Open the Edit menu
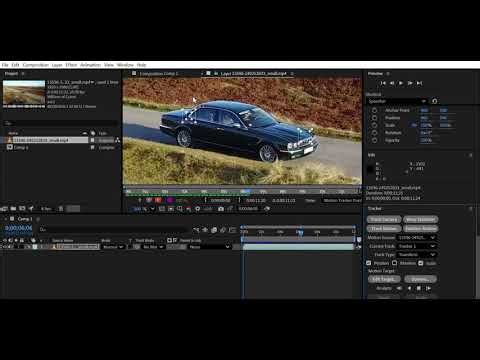Image resolution: width=480 pixels, height=360 pixels. tap(15, 65)
